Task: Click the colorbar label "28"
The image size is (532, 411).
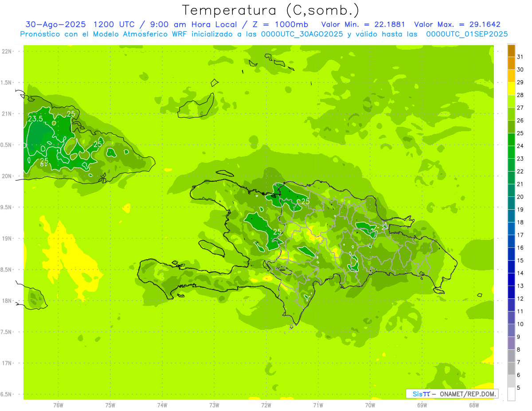Action: tap(520, 95)
